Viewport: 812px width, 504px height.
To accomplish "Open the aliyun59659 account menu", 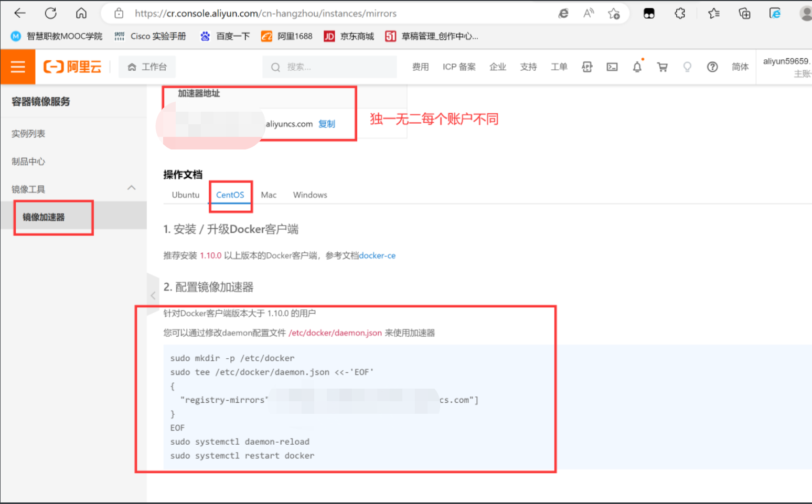I will click(x=787, y=67).
